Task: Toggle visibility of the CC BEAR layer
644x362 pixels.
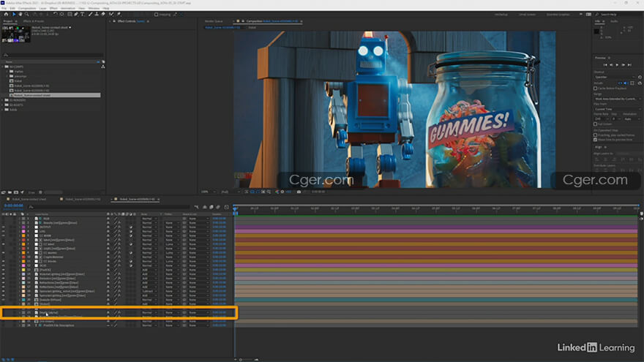Action: tap(3, 235)
